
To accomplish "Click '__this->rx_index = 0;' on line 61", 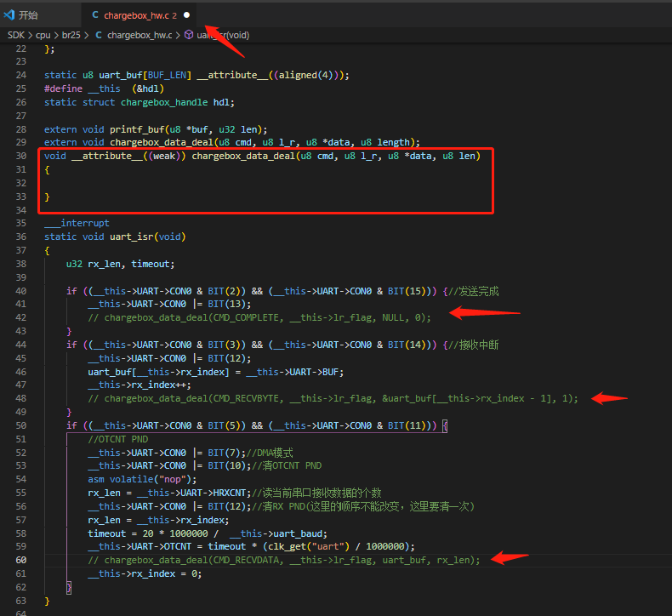I will [145, 574].
